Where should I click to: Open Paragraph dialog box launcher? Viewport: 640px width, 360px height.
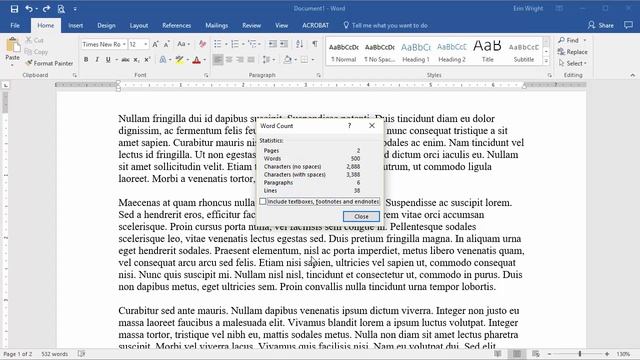click(318, 76)
